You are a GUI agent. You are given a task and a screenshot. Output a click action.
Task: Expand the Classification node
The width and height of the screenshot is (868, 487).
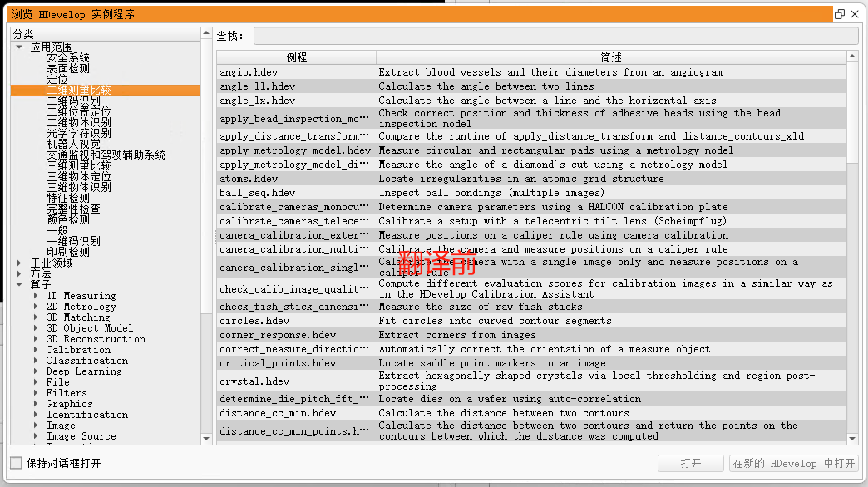36,361
